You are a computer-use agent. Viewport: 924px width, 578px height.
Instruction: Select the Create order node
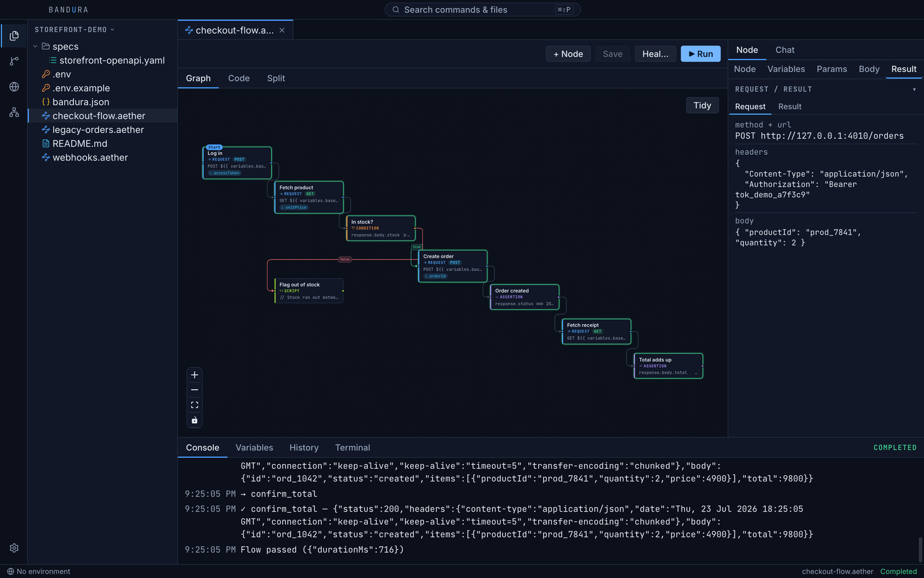[453, 266]
